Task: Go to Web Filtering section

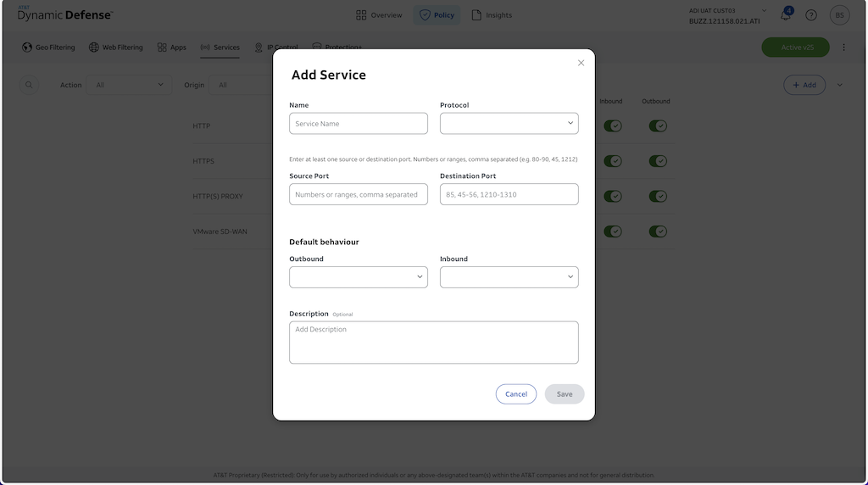Action: pyautogui.click(x=115, y=47)
